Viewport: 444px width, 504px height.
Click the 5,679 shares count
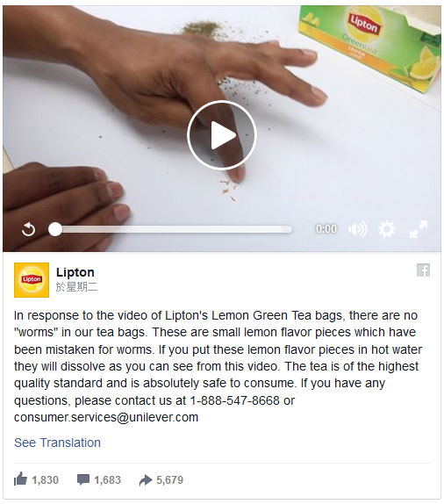click(169, 480)
